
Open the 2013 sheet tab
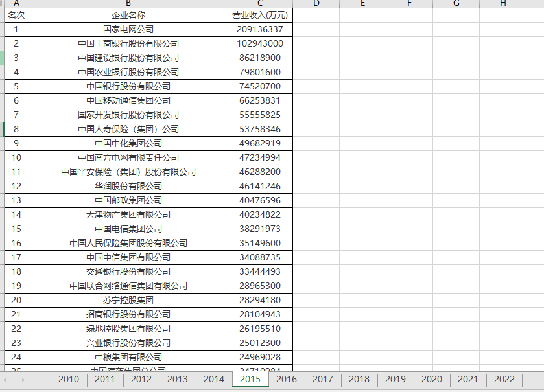[178, 379]
